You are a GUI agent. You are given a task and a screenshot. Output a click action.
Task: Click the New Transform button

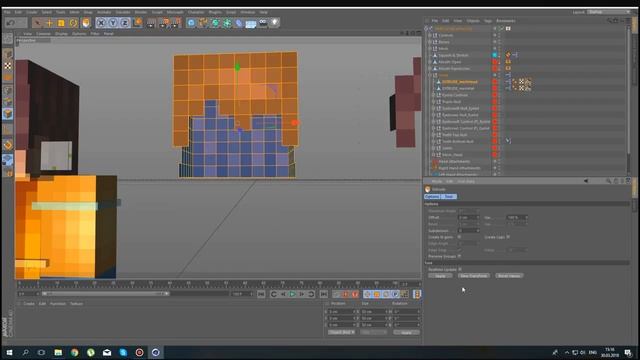click(x=473, y=276)
